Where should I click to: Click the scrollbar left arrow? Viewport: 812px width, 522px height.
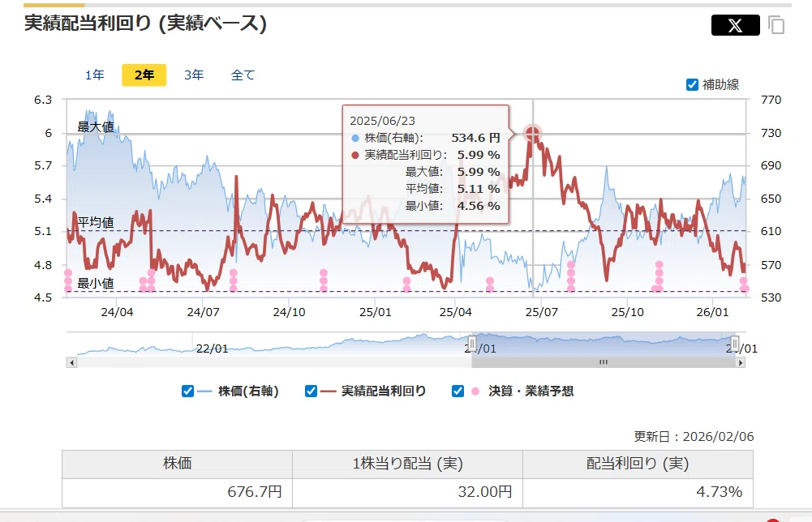tap(71, 362)
